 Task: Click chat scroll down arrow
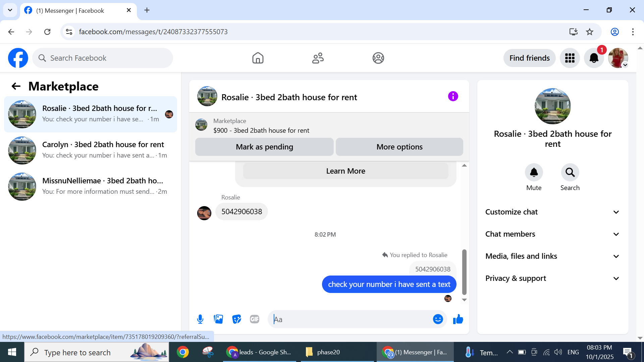pyautogui.click(x=464, y=300)
